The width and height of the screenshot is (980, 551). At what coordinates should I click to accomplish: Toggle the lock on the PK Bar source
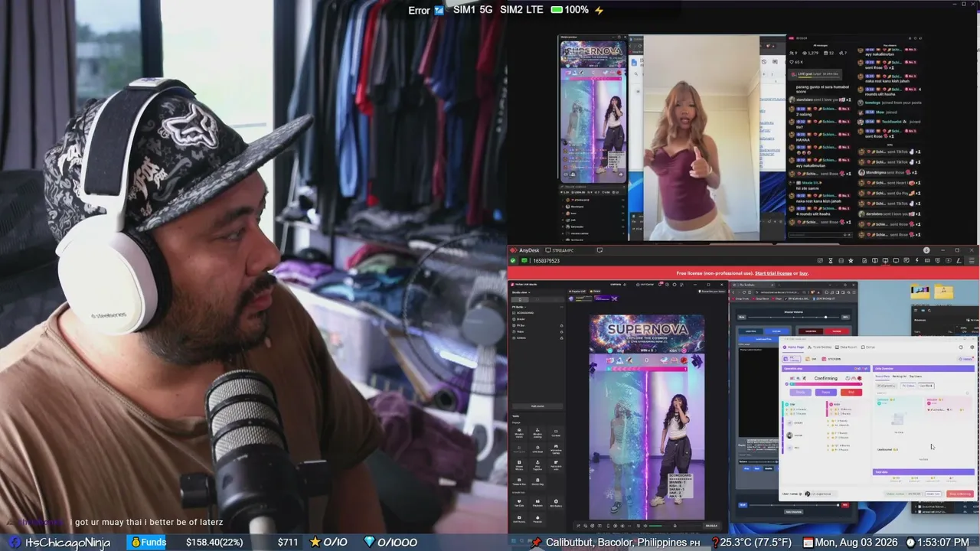561,325
